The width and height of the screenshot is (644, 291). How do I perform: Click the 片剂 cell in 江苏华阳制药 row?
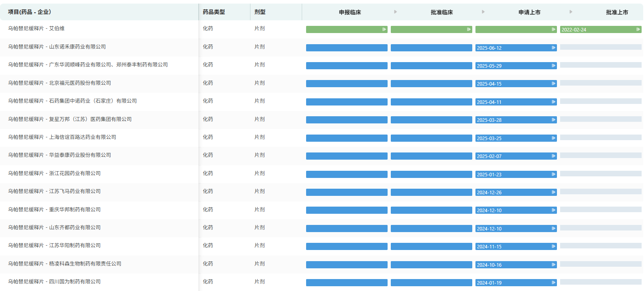pos(260,245)
